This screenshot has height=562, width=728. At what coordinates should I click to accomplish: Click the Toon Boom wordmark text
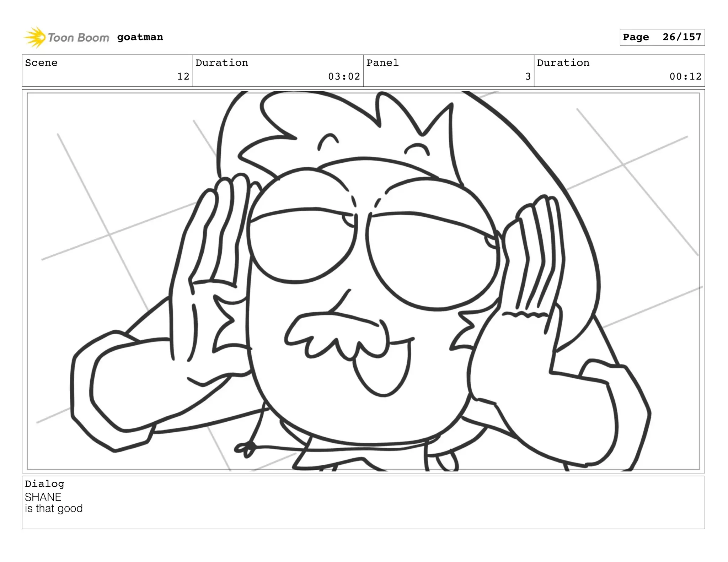pos(78,37)
